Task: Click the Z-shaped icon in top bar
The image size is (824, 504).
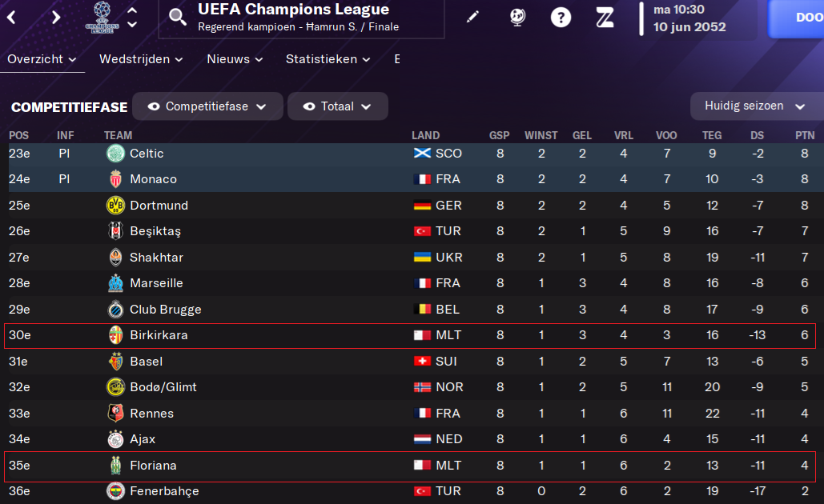Action: tap(605, 18)
